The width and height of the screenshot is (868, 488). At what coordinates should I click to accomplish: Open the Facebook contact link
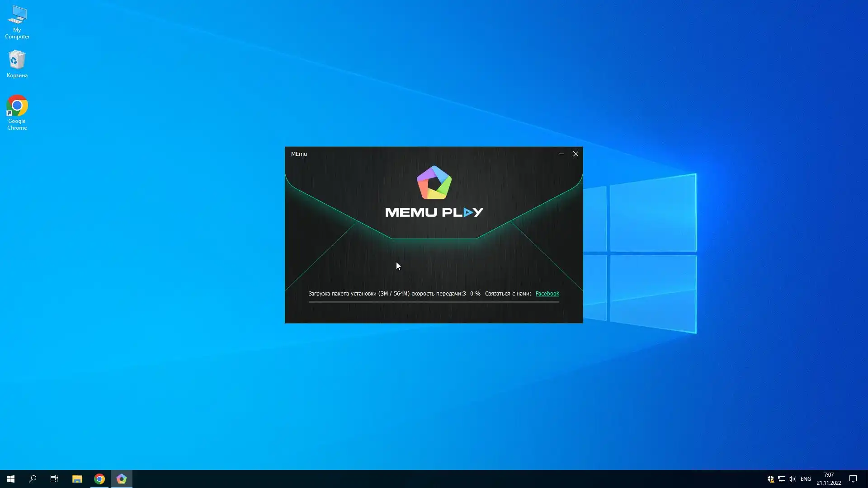tap(547, 294)
